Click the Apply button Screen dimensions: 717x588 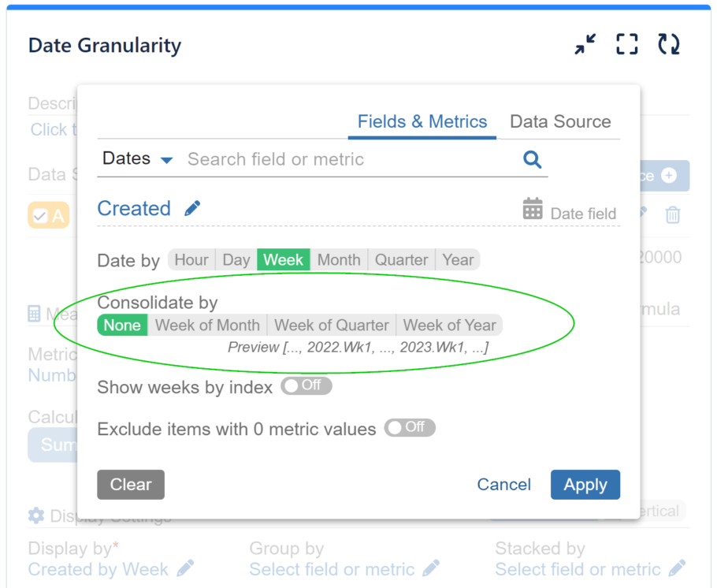click(x=585, y=485)
